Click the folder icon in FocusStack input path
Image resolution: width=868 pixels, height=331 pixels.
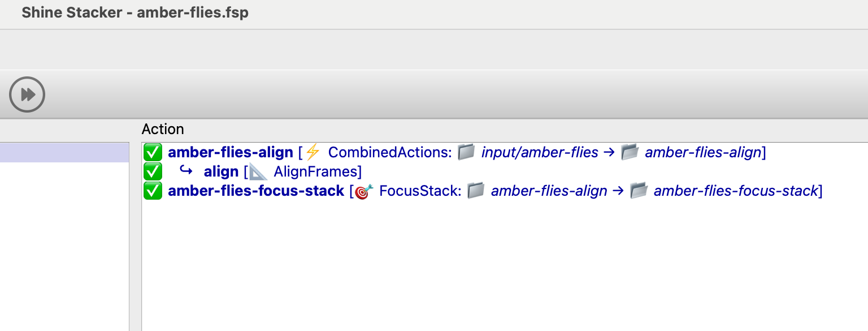(476, 191)
